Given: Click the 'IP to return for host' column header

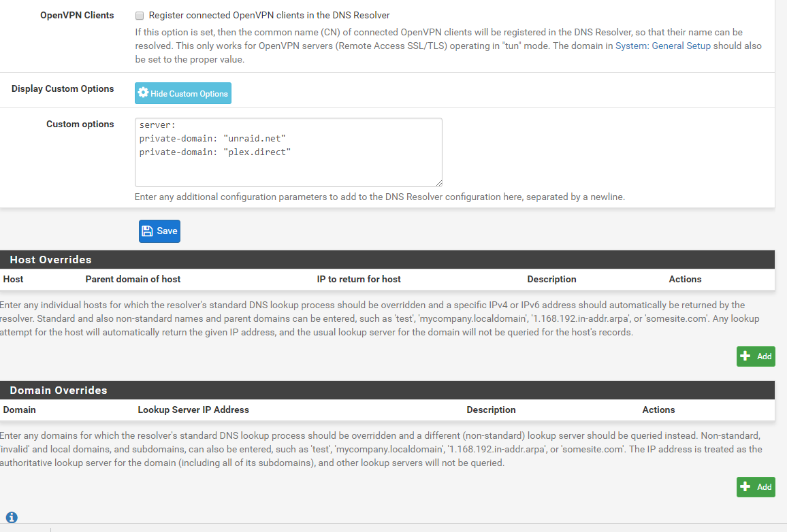Looking at the screenshot, I should [x=358, y=280].
